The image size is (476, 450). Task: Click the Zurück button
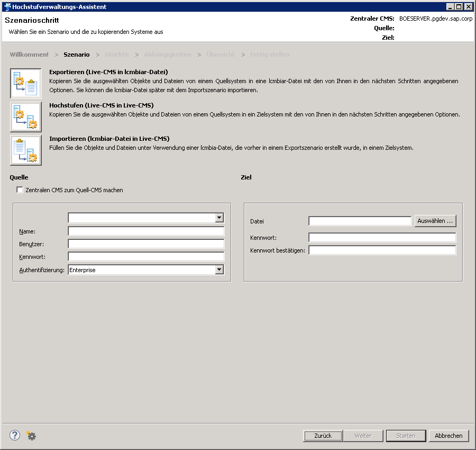pos(323,436)
